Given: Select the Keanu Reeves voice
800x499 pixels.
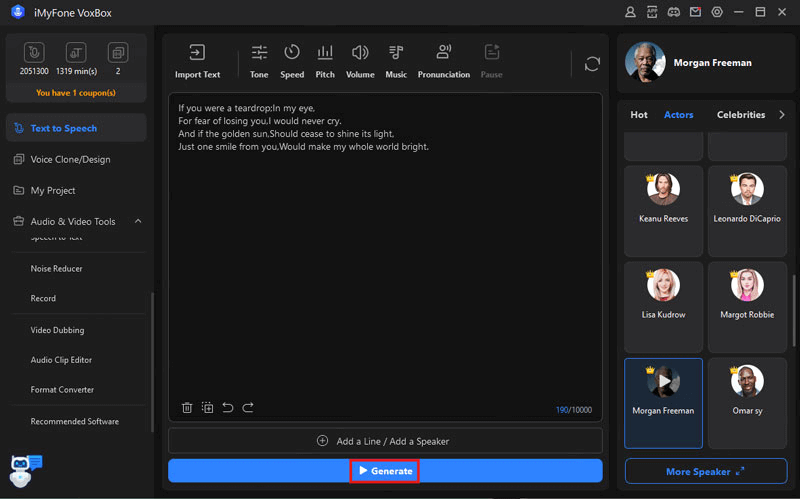Looking at the screenshot, I should pos(663,211).
